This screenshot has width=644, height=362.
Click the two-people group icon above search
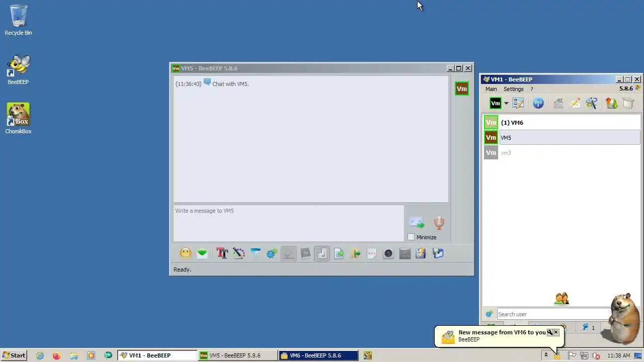(x=561, y=299)
